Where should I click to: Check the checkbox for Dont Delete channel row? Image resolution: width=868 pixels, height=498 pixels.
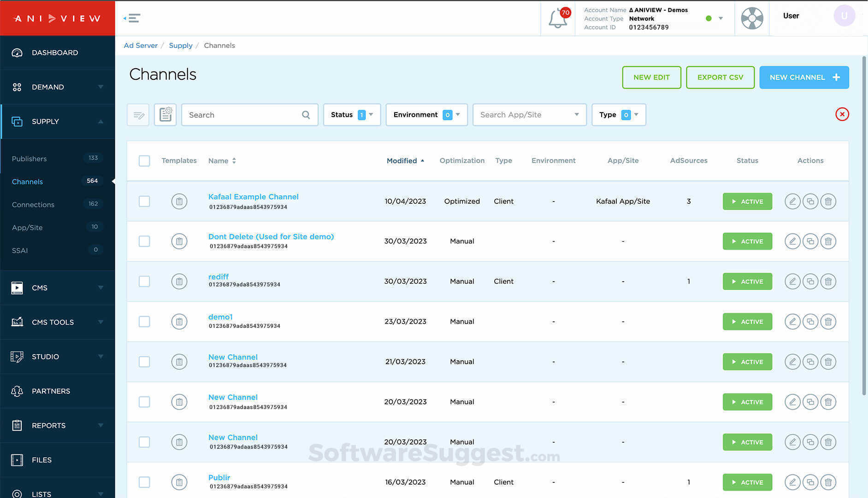(x=144, y=241)
